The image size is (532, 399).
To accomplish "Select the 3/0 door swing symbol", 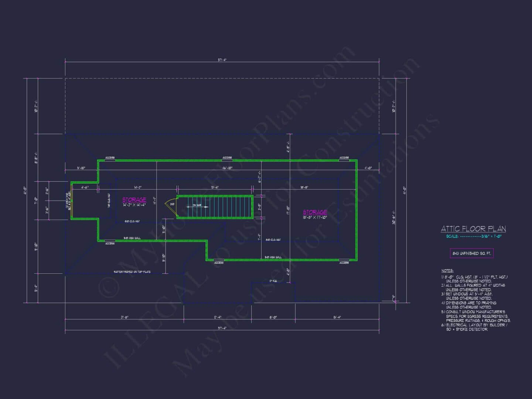I will click(170, 207).
